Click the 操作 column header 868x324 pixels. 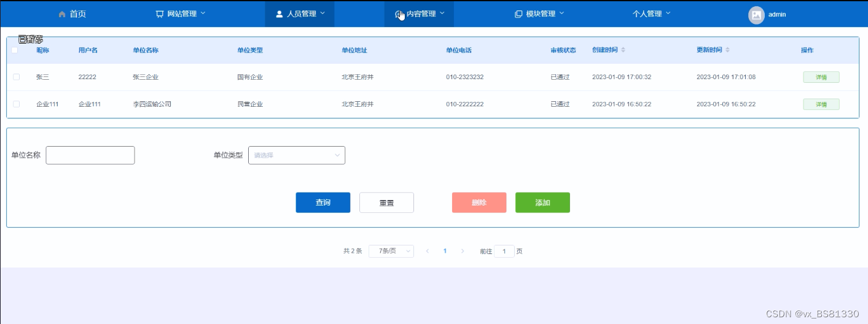807,50
